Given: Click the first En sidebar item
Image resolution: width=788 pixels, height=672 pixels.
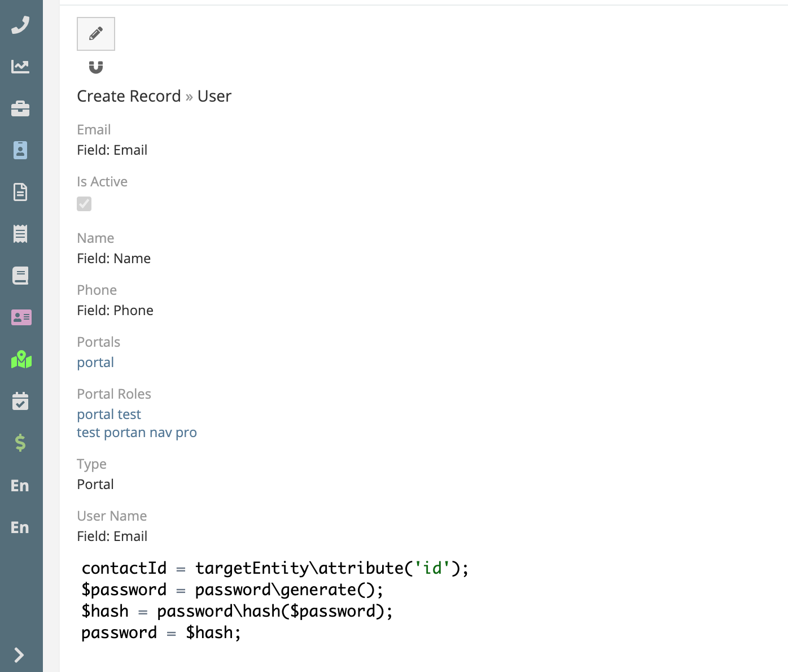Looking at the screenshot, I should click(20, 486).
